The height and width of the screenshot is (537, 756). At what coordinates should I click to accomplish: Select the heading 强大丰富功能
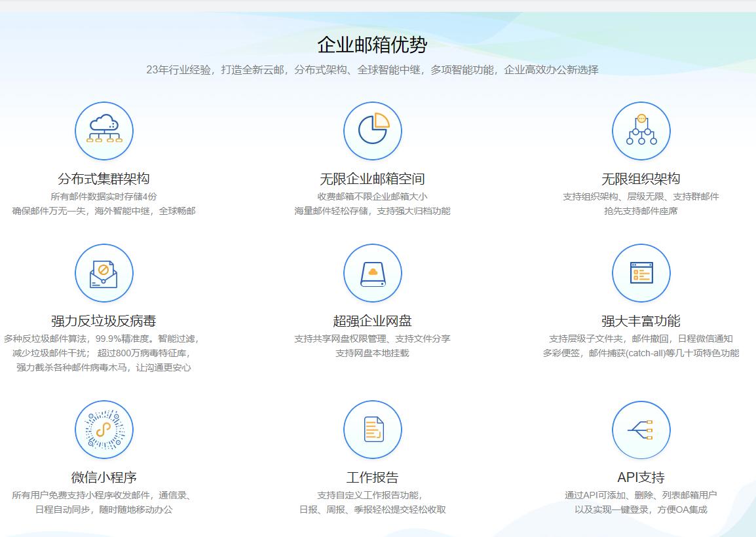[641, 321]
